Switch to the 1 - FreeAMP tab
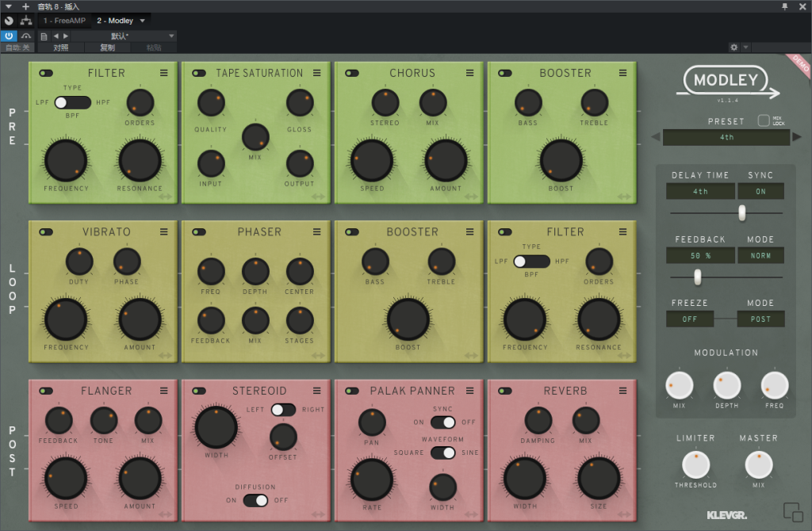Screen dimensions: 812x531 pos(65,21)
